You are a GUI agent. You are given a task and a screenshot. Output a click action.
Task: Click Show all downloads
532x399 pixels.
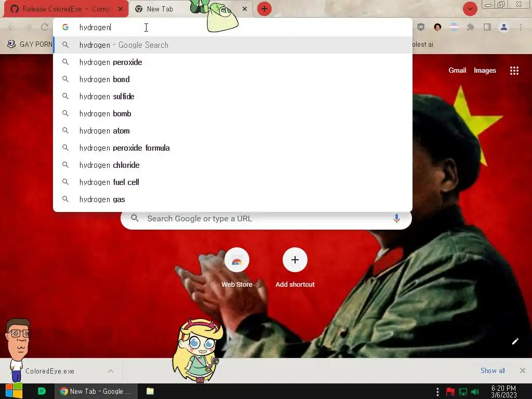click(493, 370)
